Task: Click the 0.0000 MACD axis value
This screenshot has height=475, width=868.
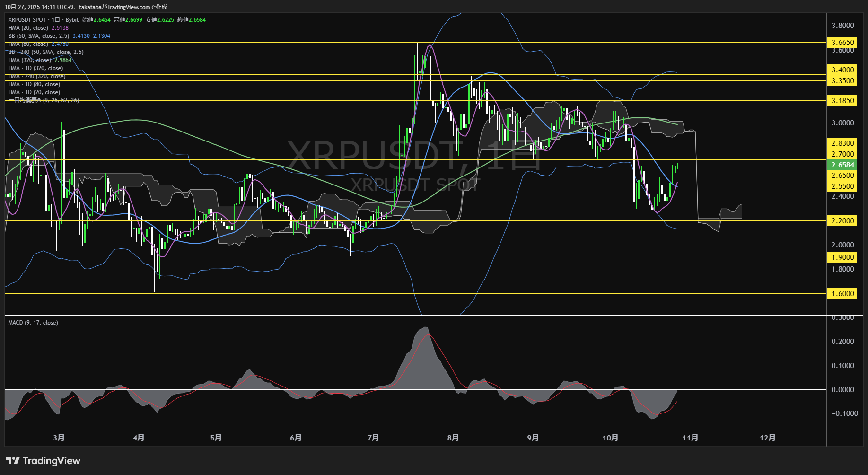Action: pyautogui.click(x=842, y=390)
